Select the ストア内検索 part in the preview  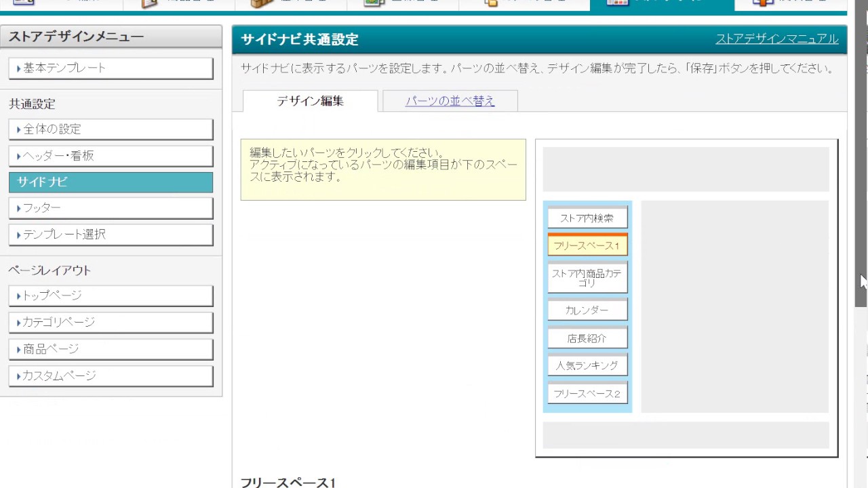coord(587,218)
